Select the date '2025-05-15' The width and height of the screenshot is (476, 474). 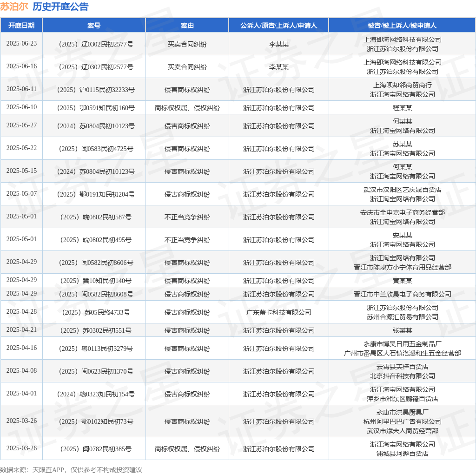(x=21, y=171)
